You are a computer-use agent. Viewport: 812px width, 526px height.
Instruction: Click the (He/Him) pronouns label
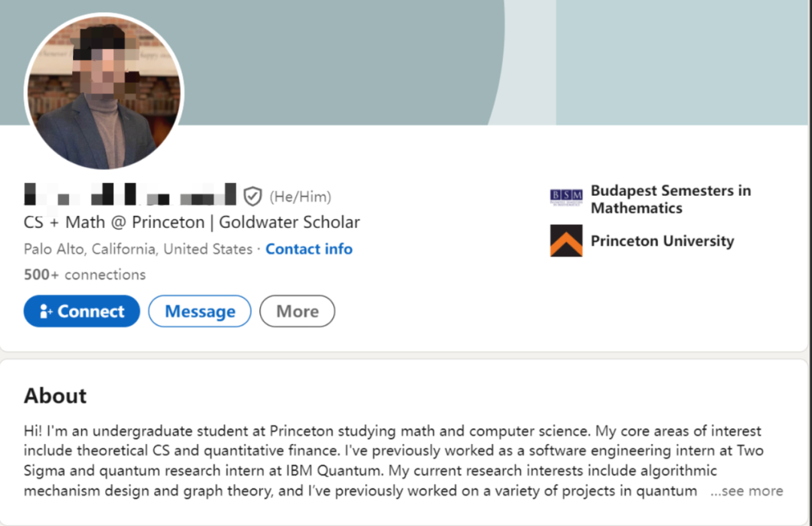click(x=300, y=197)
